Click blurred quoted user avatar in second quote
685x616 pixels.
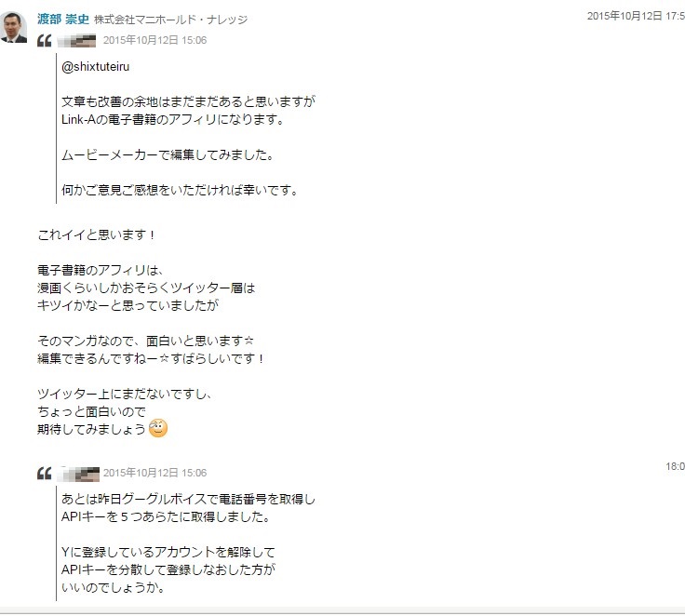[x=79, y=474]
